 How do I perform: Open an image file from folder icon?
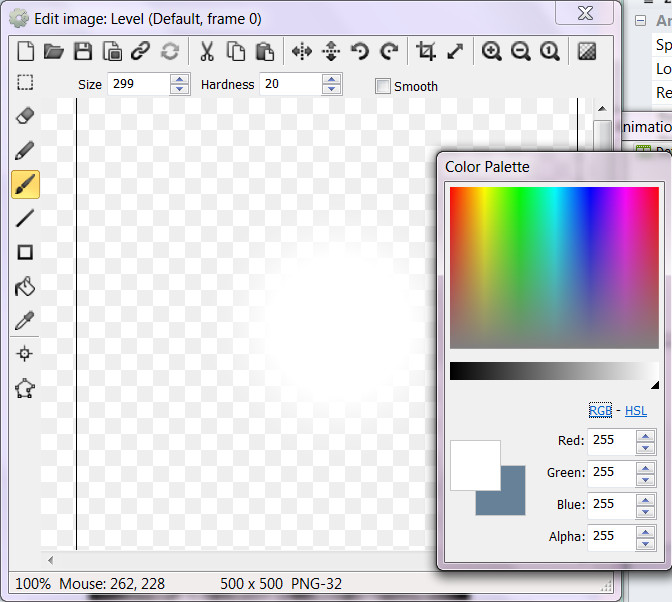tap(54, 52)
